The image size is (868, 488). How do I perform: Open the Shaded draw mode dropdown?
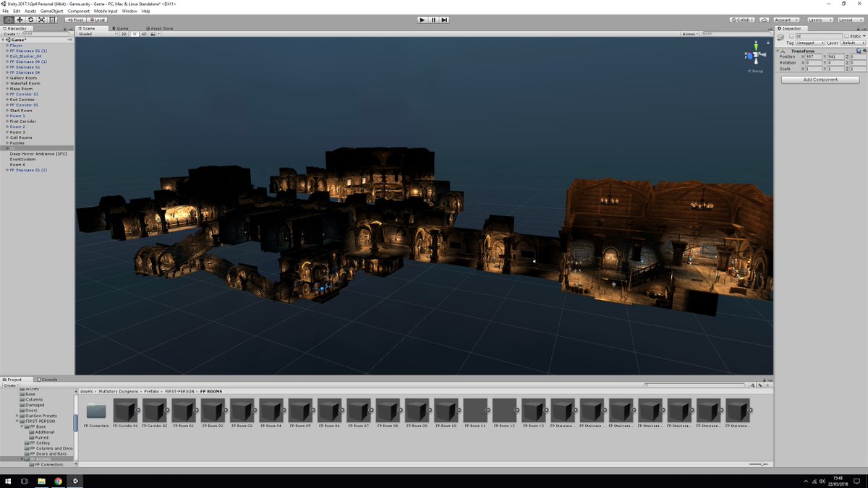97,34
